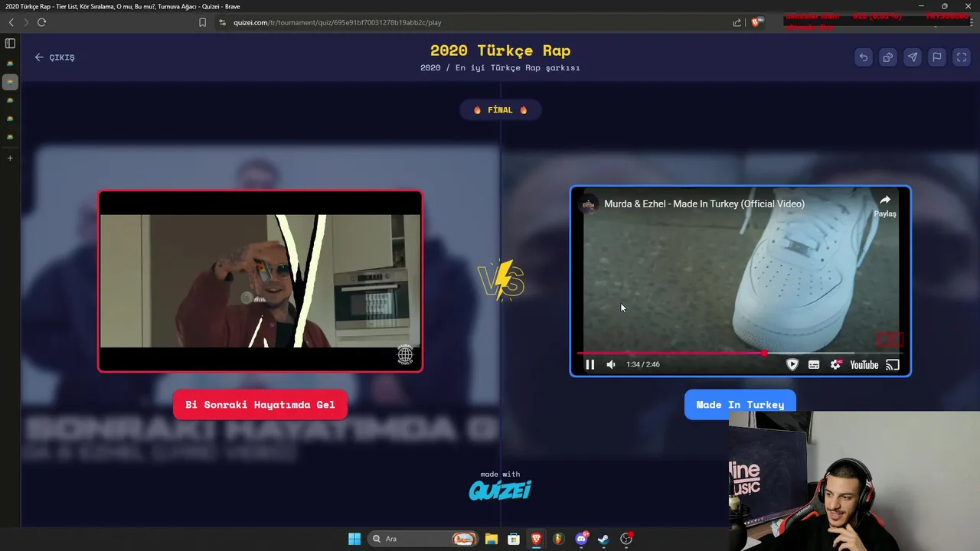The width and height of the screenshot is (980, 551).
Task: Vote for Made In Turkey
Action: click(740, 405)
